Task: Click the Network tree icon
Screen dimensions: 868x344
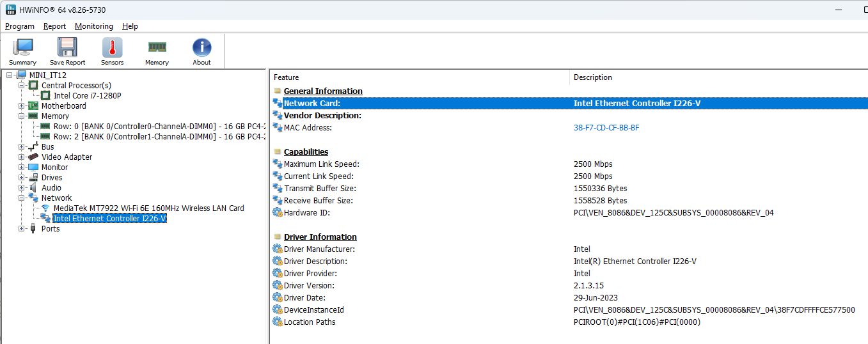Action: pyautogui.click(x=33, y=198)
